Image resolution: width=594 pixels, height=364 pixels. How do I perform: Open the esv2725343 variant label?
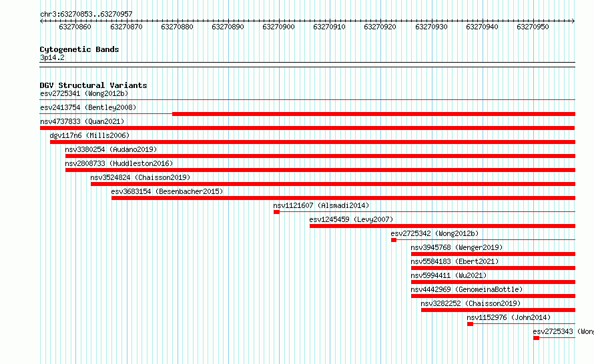563,331
